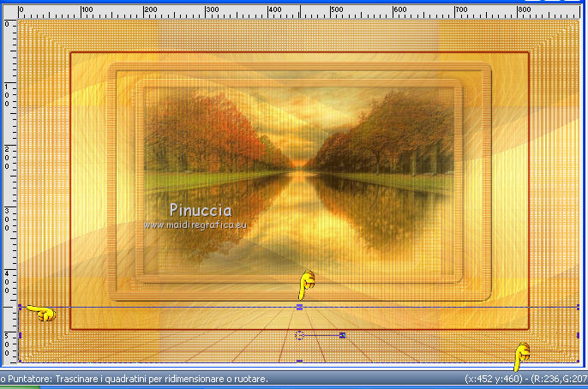The width and height of the screenshot is (588, 389).
Task: Click the left-middle resize handle of the selection
Action: (20, 335)
